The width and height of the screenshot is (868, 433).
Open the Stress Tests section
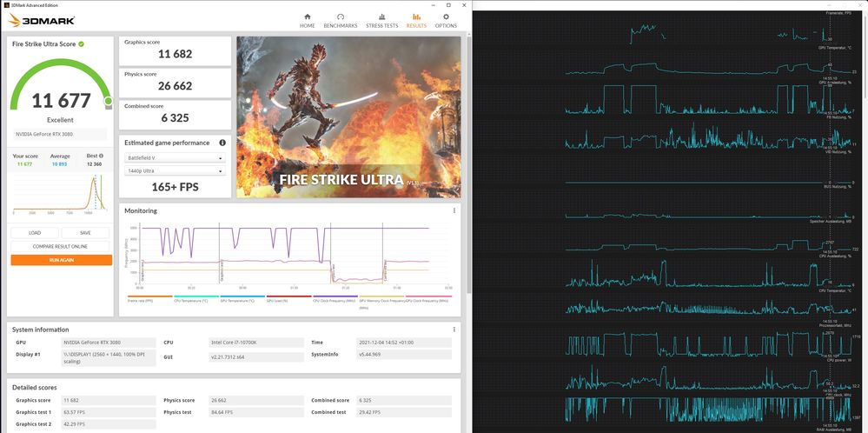[x=381, y=20]
